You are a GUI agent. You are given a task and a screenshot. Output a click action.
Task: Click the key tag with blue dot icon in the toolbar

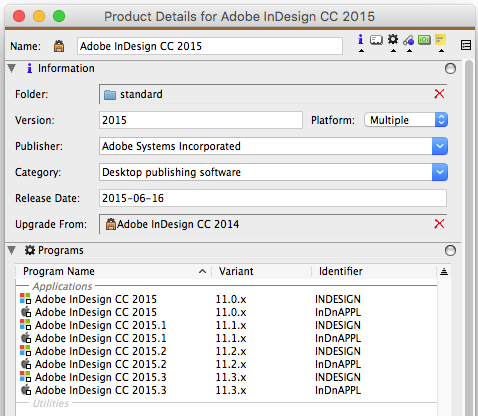tap(408, 40)
